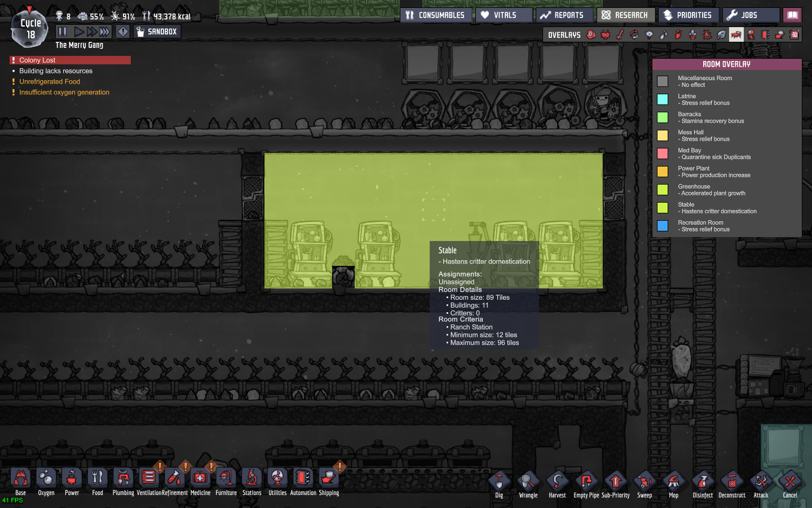
Task: Open the Research screen
Action: pos(625,15)
